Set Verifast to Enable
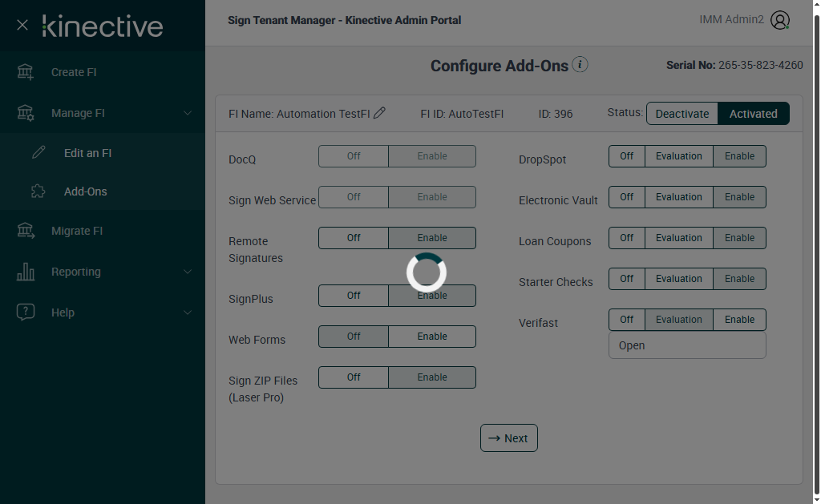 click(x=739, y=319)
